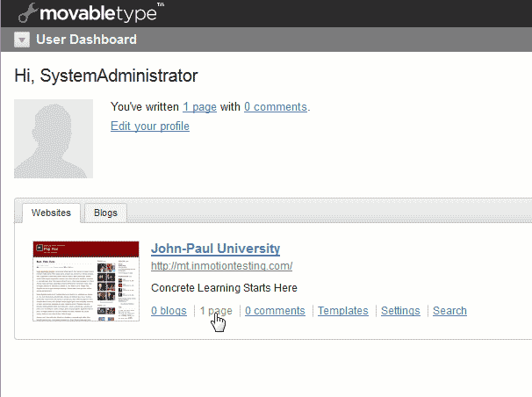532x397 pixels.
Task: Switch to the Blogs tab
Action: (105, 213)
